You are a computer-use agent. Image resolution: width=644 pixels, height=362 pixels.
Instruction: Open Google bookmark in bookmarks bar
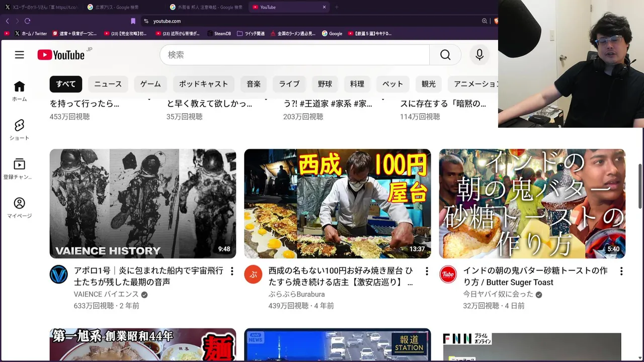[x=332, y=34]
